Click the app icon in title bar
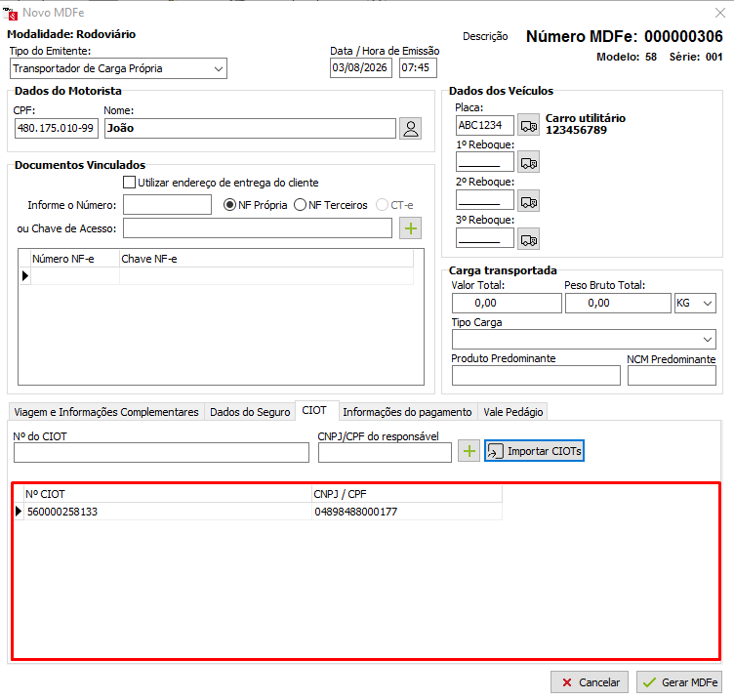This screenshot has height=700, width=734. [11, 13]
